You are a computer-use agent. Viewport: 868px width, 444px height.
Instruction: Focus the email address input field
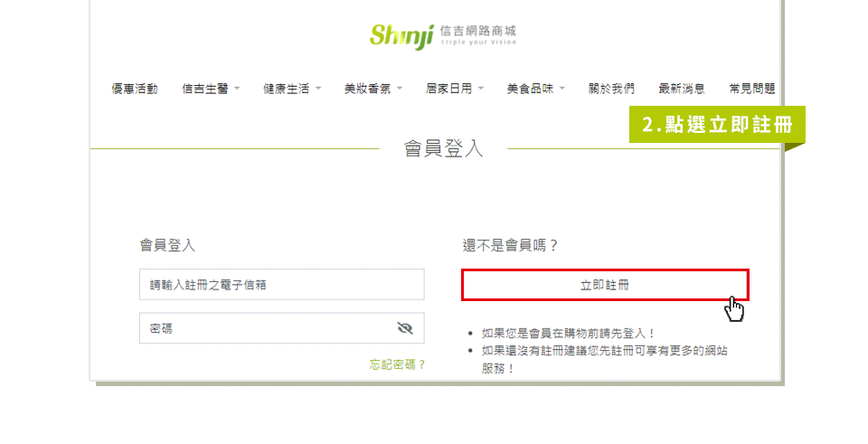282,285
